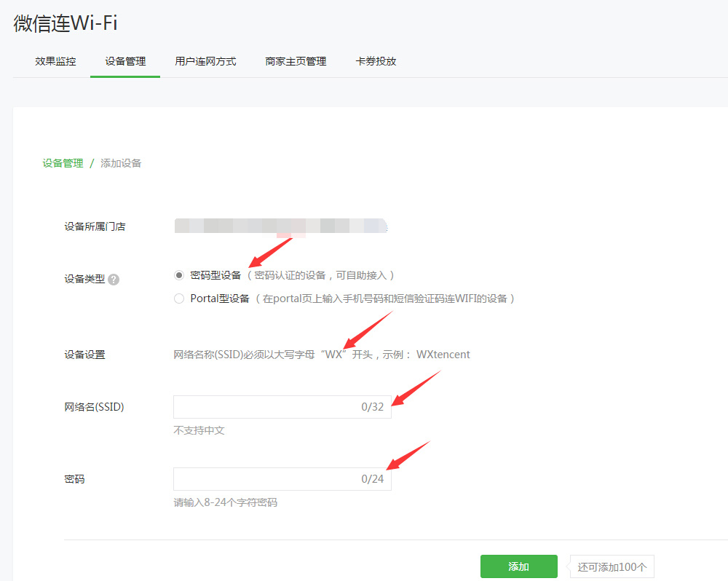The width and height of the screenshot is (728, 581).
Task: Click the blurred 设备所属门店 store name
Action: (x=281, y=226)
